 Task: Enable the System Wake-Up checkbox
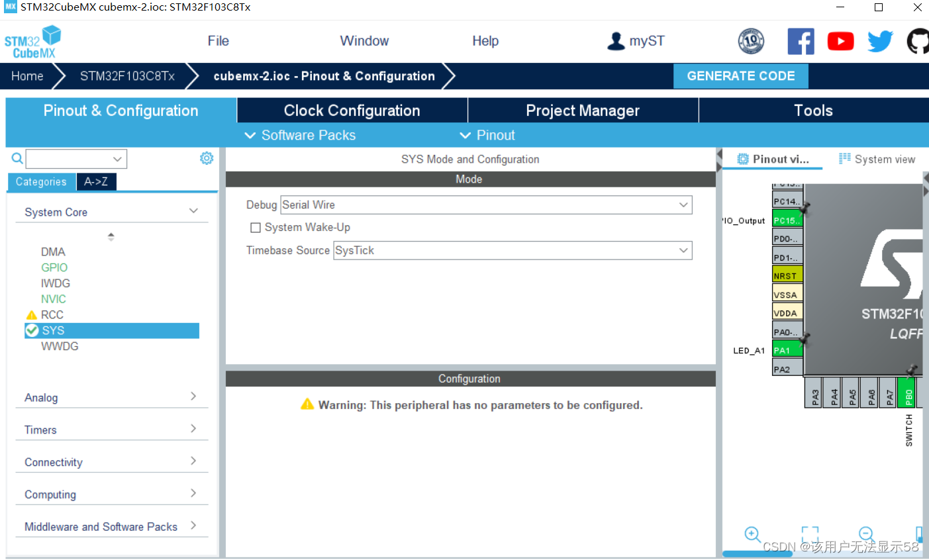pyautogui.click(x=256, y=228)
